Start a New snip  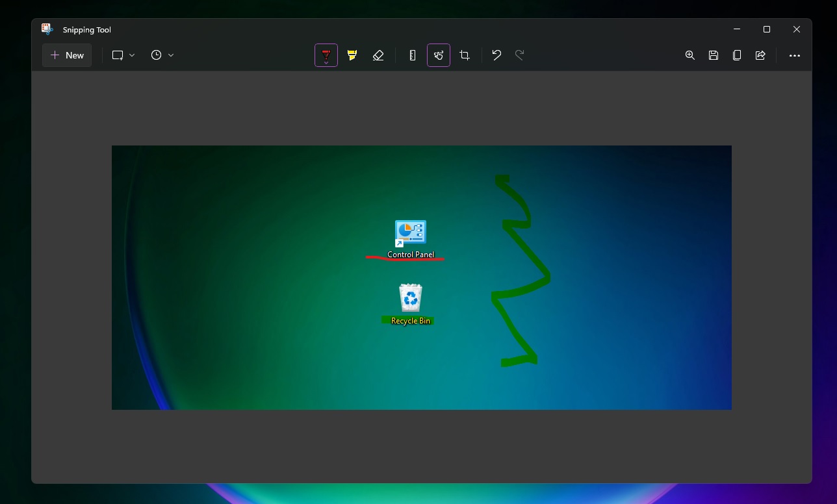tap(67, 55)
